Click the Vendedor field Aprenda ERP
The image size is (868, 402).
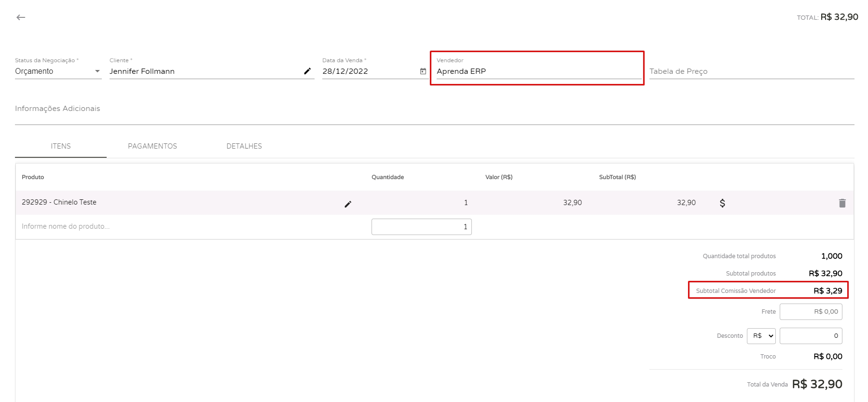(x=538, y=71)
